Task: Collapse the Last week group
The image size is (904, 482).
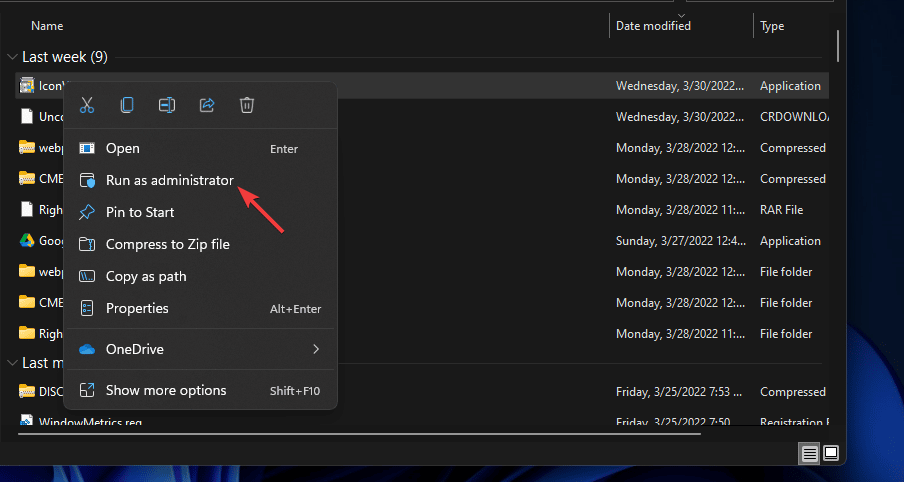Action: point(12,57)
